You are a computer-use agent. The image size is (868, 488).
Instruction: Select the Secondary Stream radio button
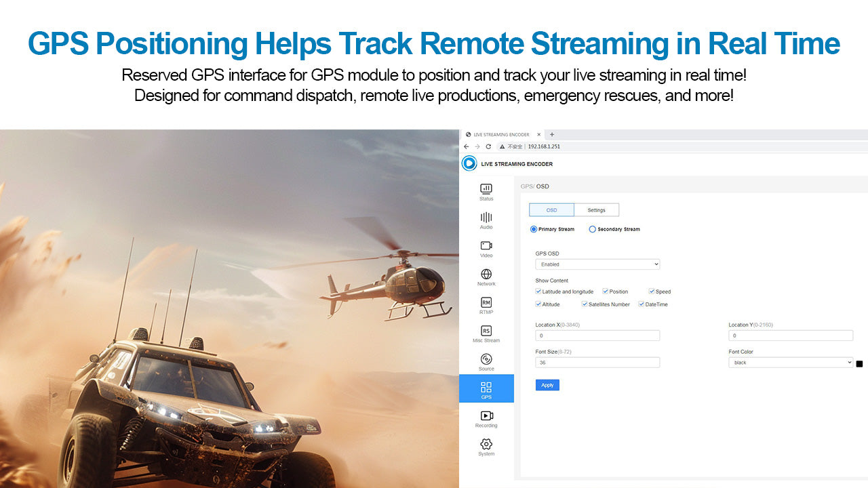tap(593, 229)
